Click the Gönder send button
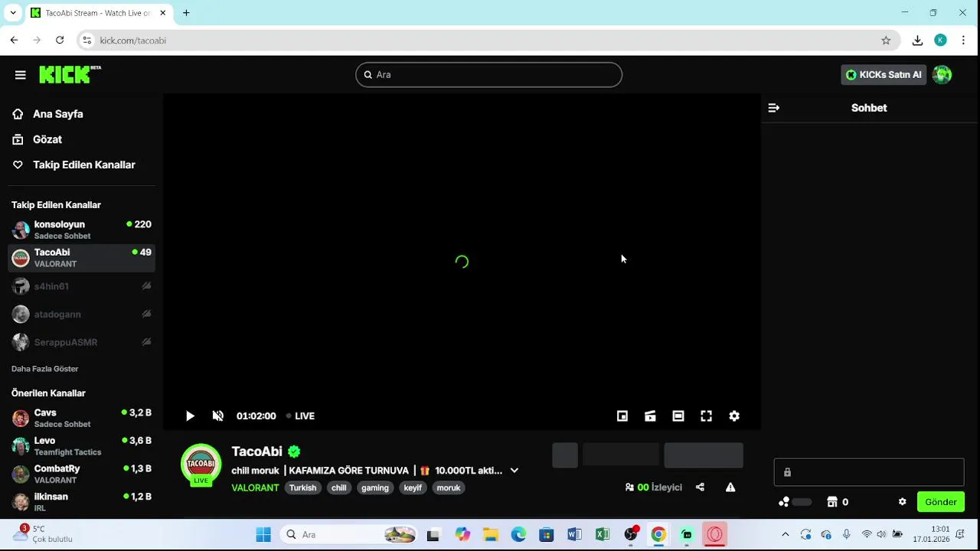 940,502
